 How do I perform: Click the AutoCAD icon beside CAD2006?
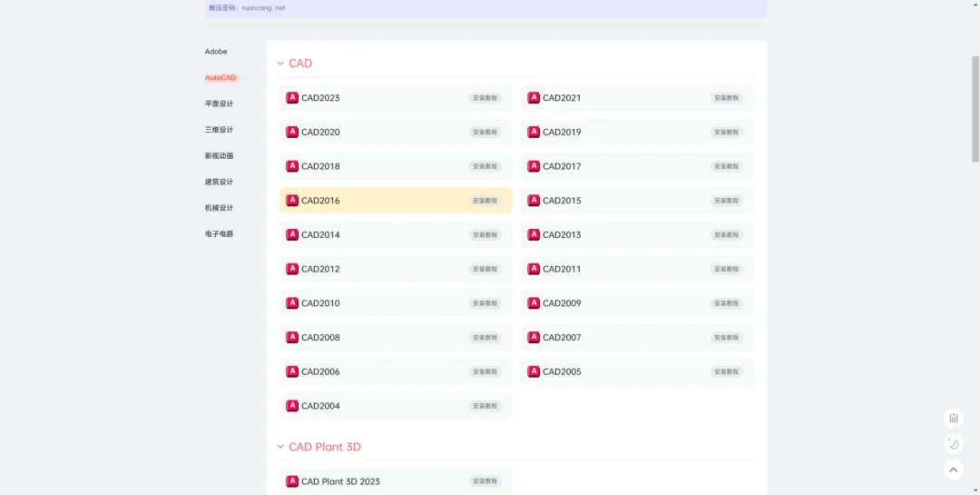click(x=292, y=371)
